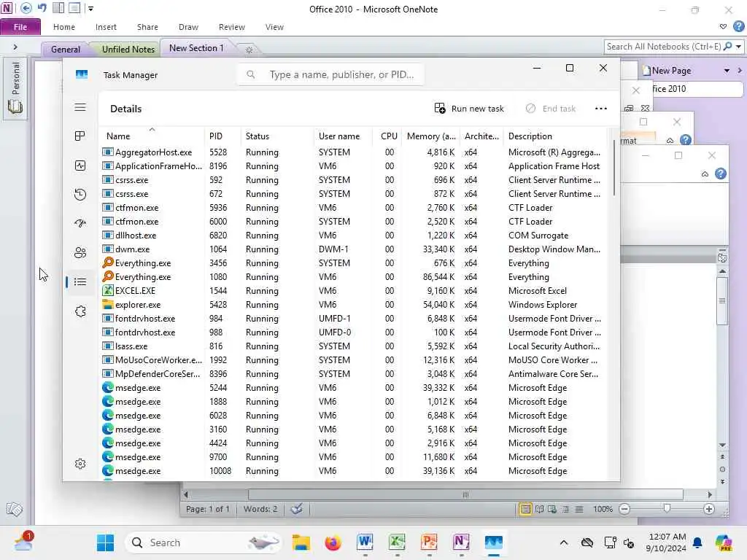
Task: Open Startup apps in Task Manager sidebar
Action: pos(80,223)
